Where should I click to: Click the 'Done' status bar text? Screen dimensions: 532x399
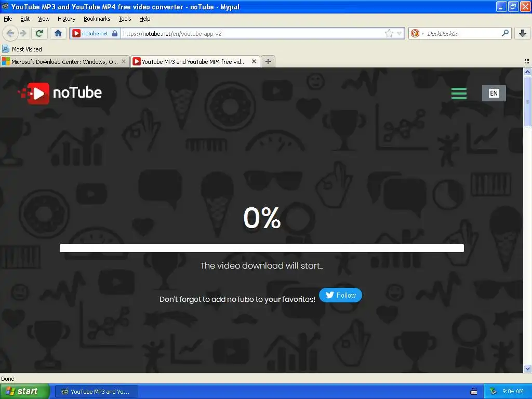[x=7, y=379]
